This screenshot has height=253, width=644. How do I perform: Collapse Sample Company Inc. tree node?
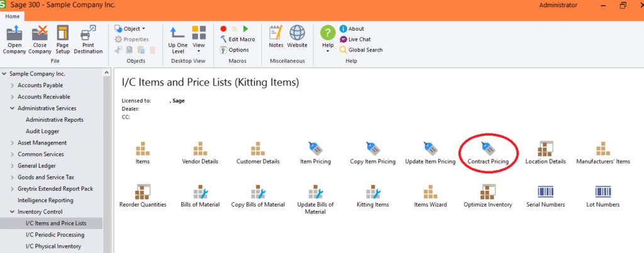click(4, 74)
